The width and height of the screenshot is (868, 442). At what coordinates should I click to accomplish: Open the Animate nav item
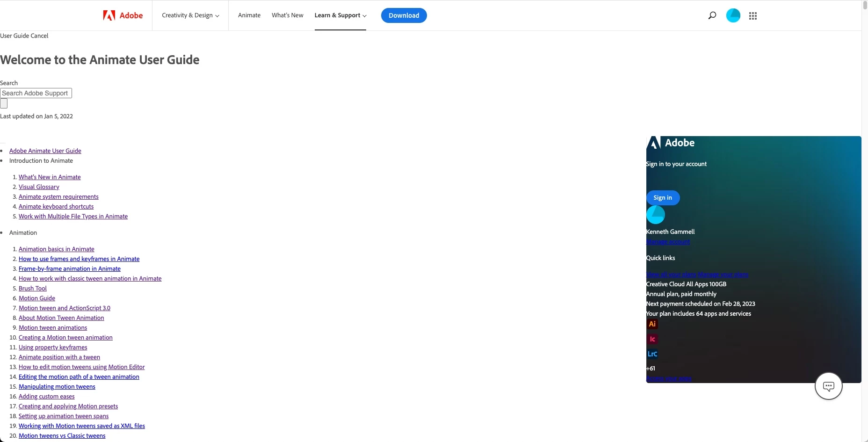point(249,15)
